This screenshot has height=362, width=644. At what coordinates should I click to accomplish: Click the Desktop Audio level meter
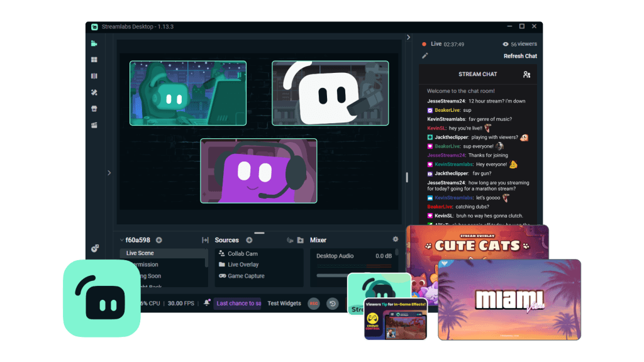(354, 266)
